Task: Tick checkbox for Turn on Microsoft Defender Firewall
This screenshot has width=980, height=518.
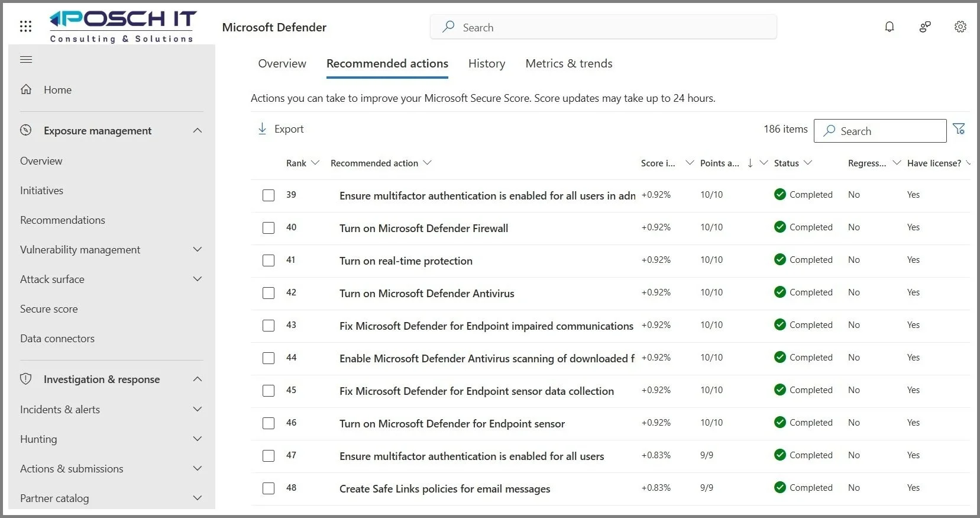Action: coord(269,228)
